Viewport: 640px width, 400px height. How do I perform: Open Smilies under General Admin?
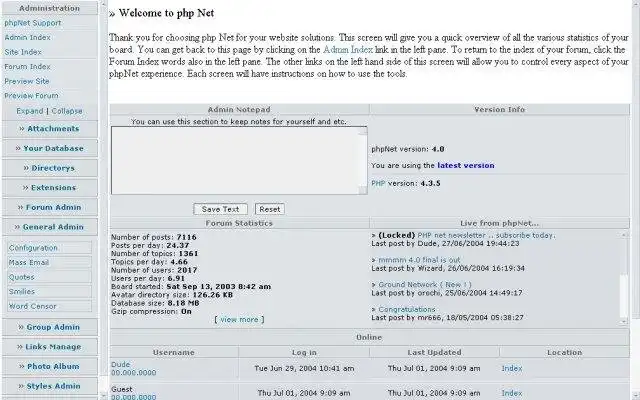49,291
